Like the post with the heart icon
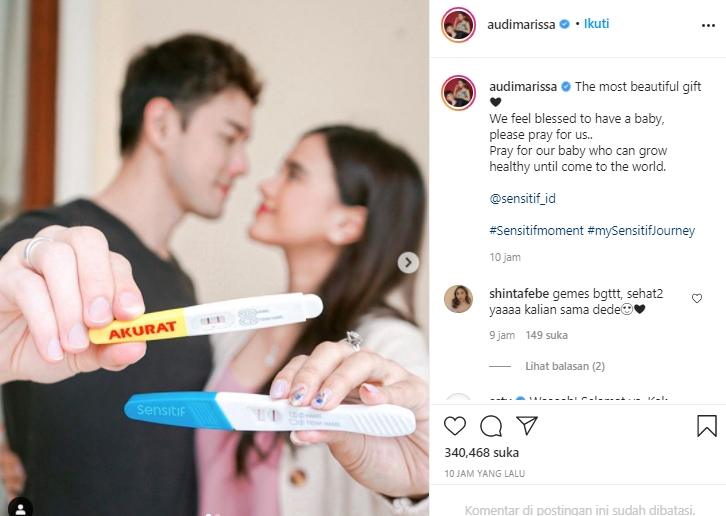 (455, 426)
